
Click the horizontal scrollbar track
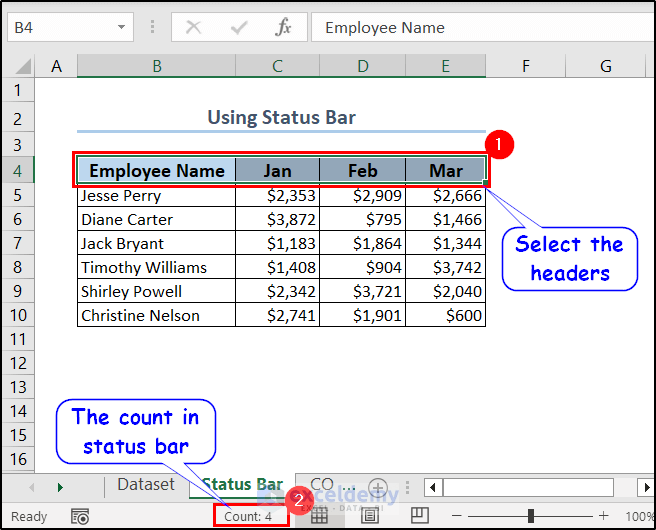[528, 487]
